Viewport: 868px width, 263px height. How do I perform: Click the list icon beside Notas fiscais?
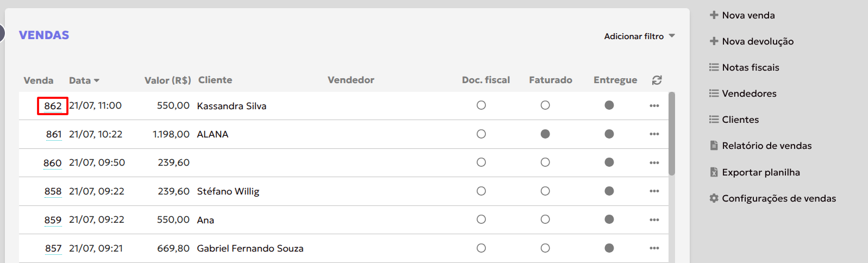[714, 67]
